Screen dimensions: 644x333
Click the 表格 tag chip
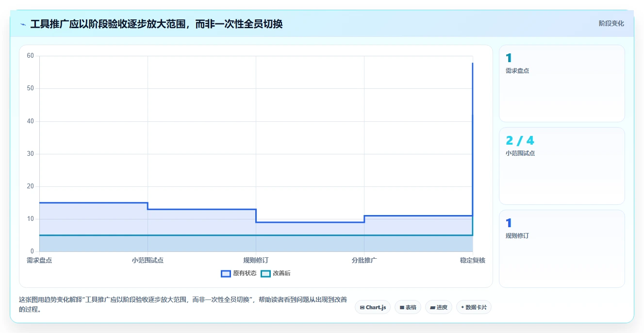tap(408, 307)
